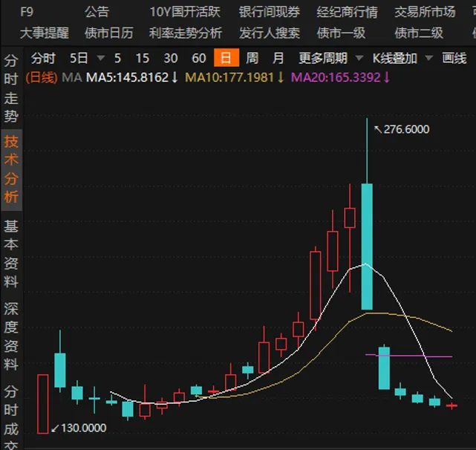Click the 画线 drawing tool button
Image resolution: width=476 pixels, height=450 pixels.
coord(454,58)
